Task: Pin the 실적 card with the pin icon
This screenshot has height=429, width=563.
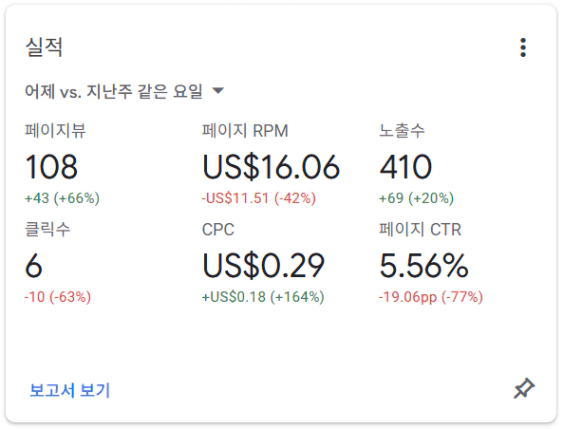Action: click(524, 388)
